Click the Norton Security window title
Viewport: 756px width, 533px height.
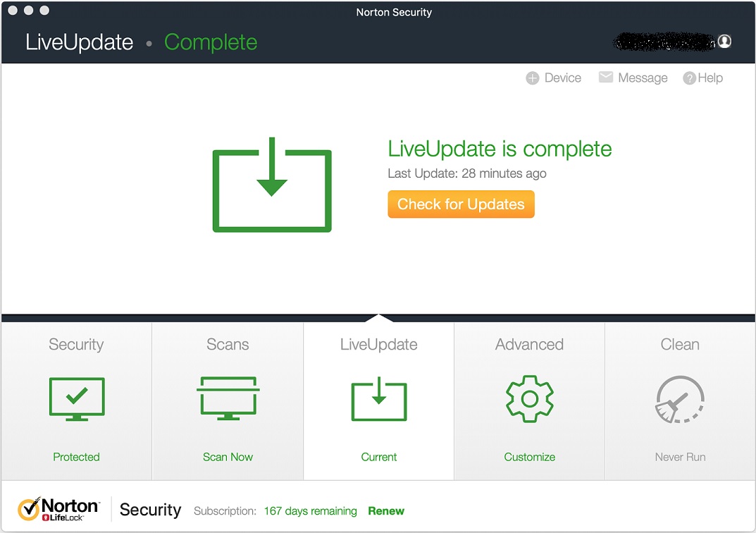coord(394,12)
